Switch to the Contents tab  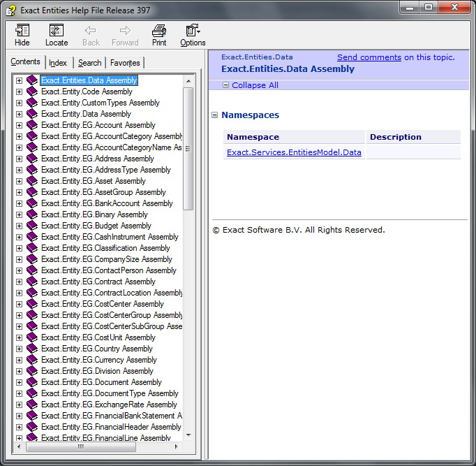pyautogui.click(x=25, y=61)
